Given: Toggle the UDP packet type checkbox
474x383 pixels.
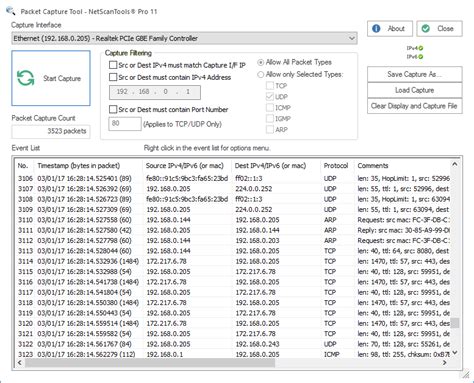Looking at the screenshot, I should click(x=270, y=97).
